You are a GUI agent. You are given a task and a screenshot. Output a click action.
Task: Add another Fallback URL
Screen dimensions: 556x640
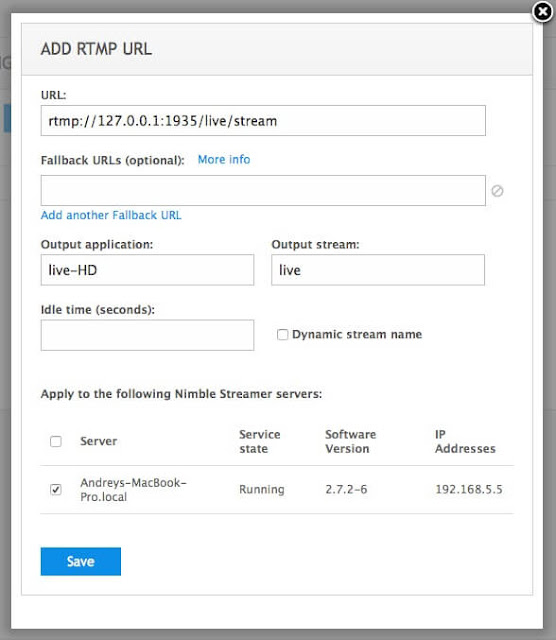(x=111, y=215)
